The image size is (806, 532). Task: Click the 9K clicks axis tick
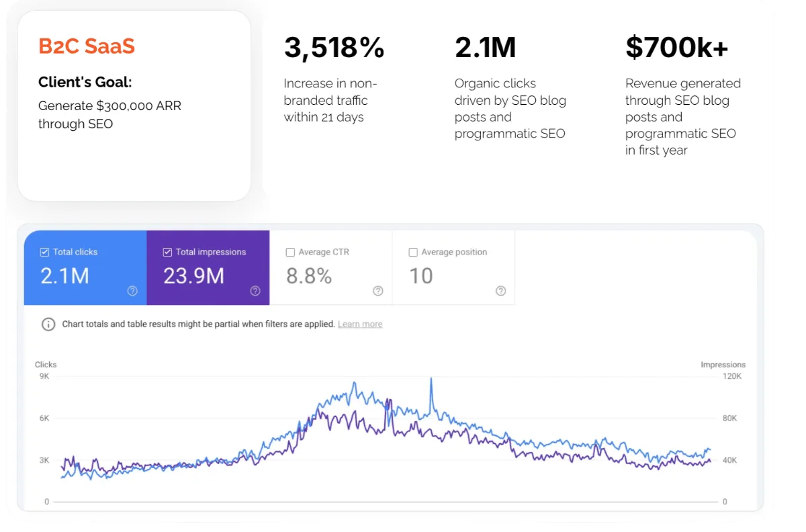(x=44, y=377)
